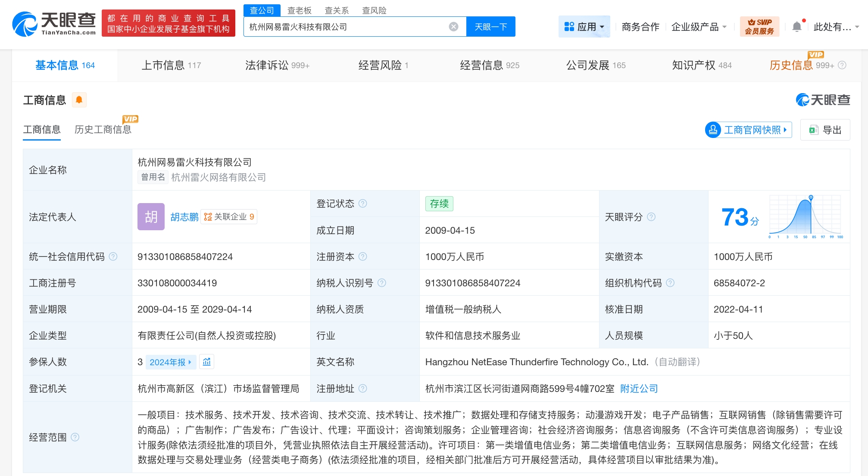Click the help icon beside 经营范围

click(76, 437)
